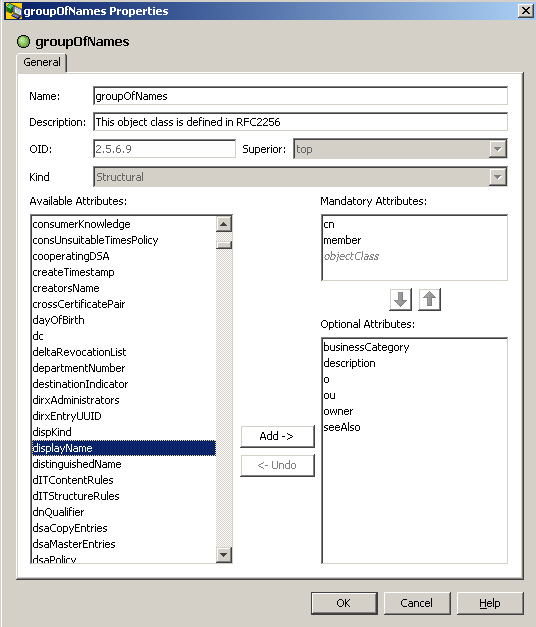Select member in Mandatory Attributes

pyautogui.click(x=414, y=240)
